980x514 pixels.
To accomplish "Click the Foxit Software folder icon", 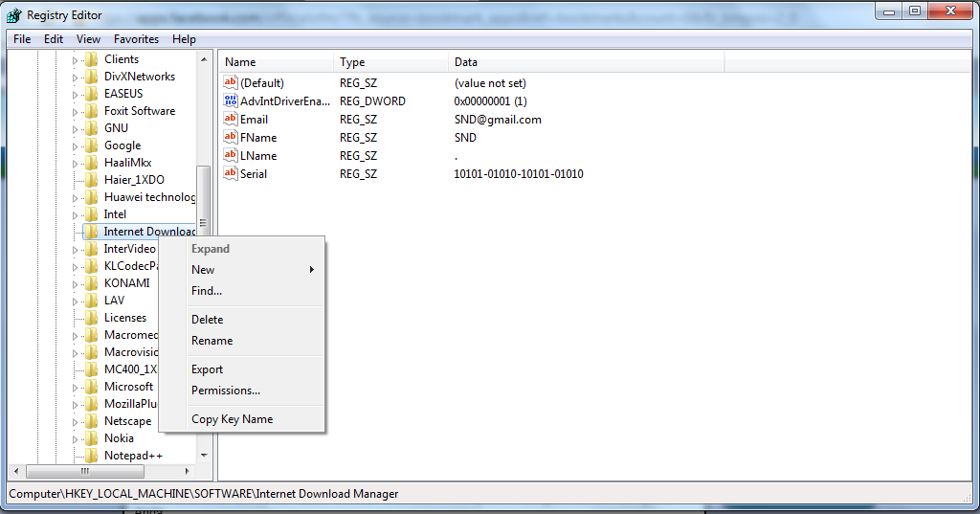I will (x=91, y=111).
